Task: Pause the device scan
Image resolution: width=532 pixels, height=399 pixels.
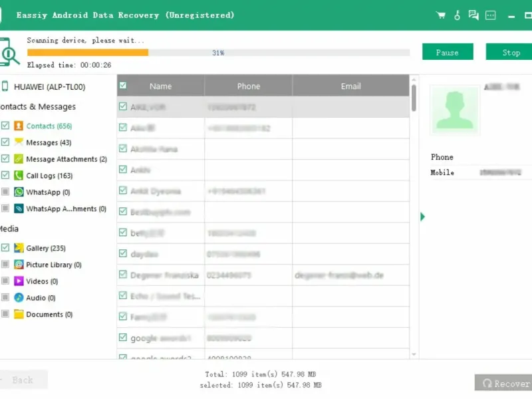Action: [x=448, y=52]
